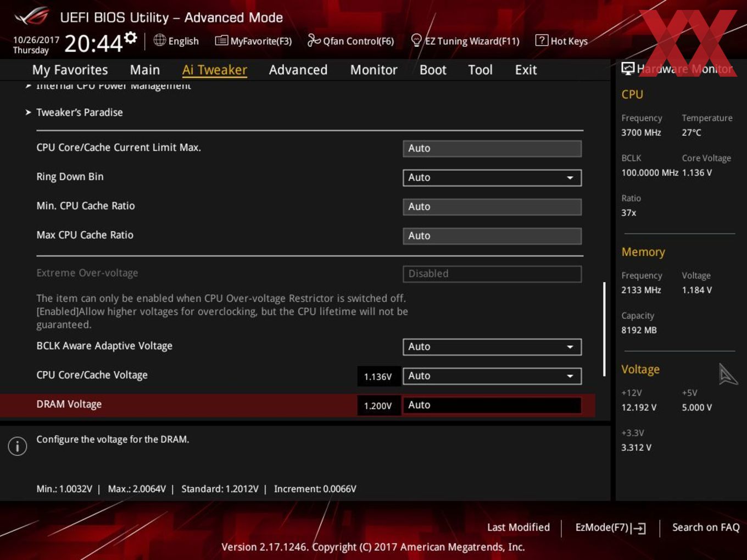
Task: Click memory capacity value 8192 MB
Action: pos(639,330)
